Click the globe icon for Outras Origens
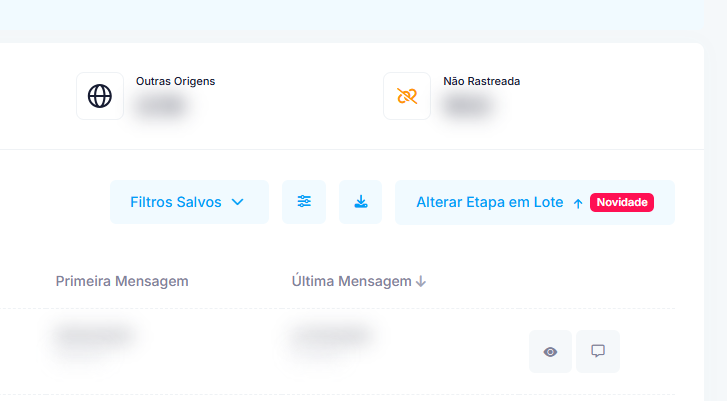Image resolution: width=727 pixels, height=401 pixels. [x=100, y=96]
